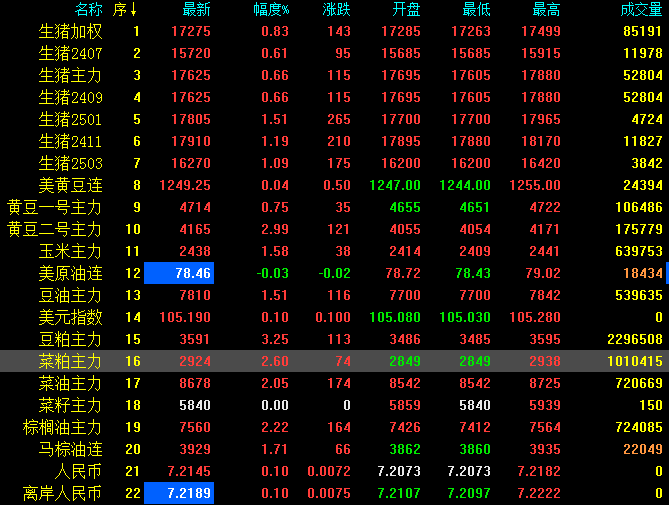Screen dimensions: 669x505
Task: Sort by the 最新 column header
Action: pyautogui.click(x=197, y=9)
